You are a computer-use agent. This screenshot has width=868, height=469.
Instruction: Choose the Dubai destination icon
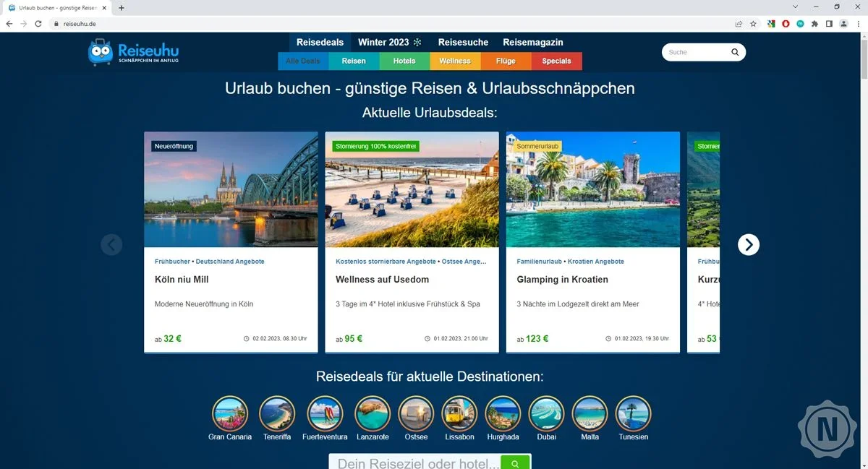[546, 414]
